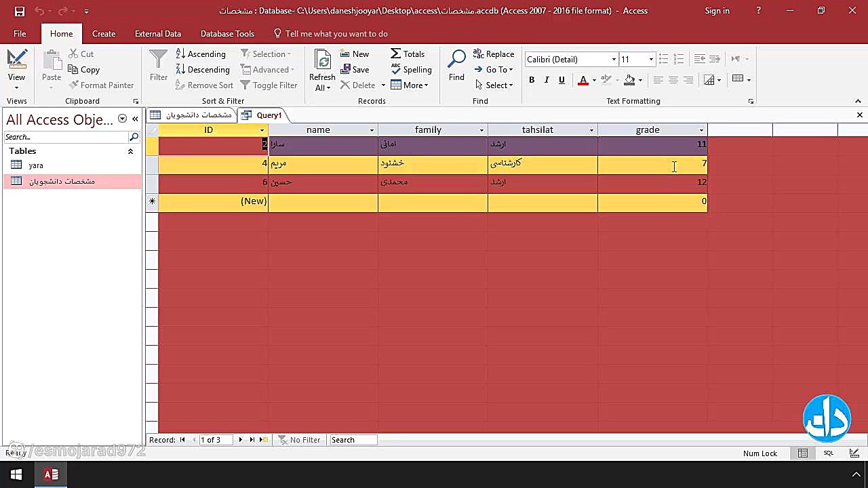This screenshot has height=488, width=868.
Task: Click Delete record icon
Action: click(345, 85)
